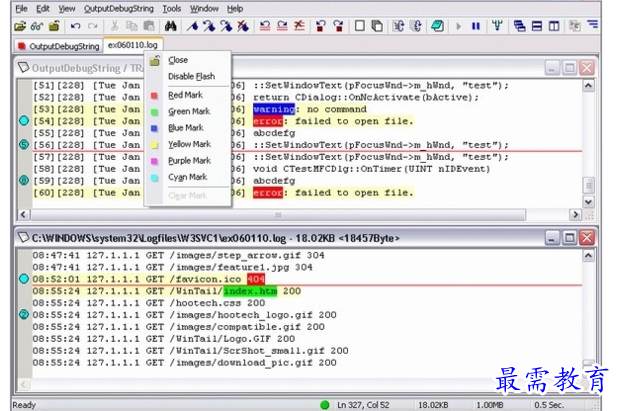The width and height of the screenshot is (617, 411).
Task: Open Find with the binoculars icon
Action: 170,26
